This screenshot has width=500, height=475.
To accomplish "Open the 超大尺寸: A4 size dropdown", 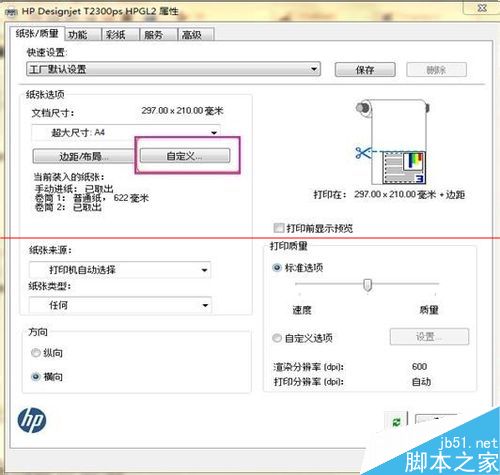I will [x=126, y=133].
